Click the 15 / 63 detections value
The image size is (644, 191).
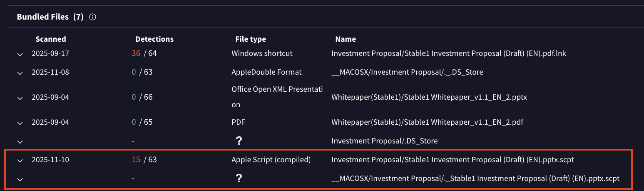(144, 160)
